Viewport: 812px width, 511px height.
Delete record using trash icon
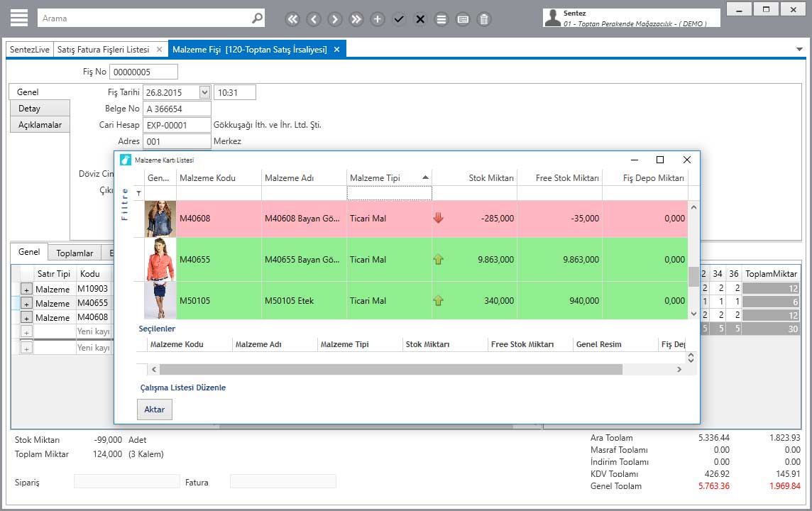484,19
